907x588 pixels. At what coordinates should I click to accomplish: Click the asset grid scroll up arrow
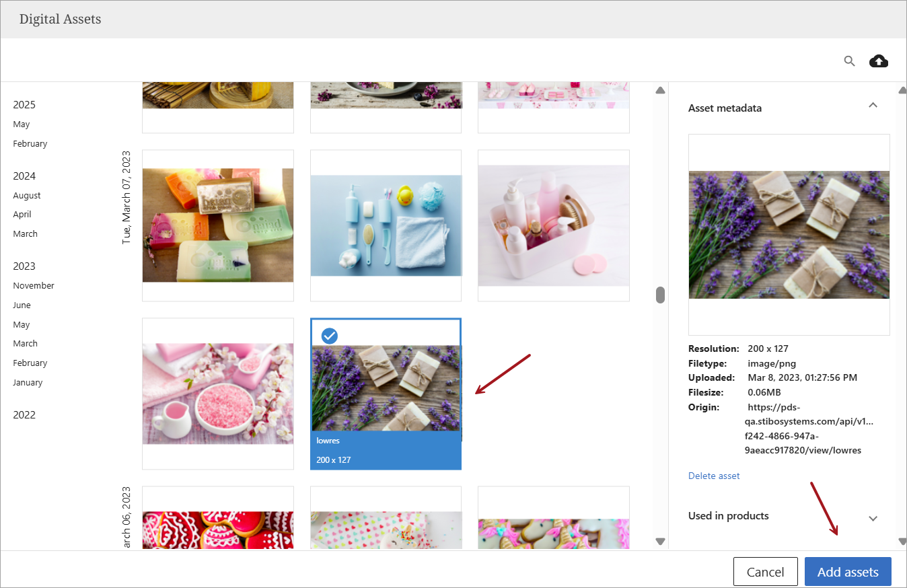pos(660,90)
